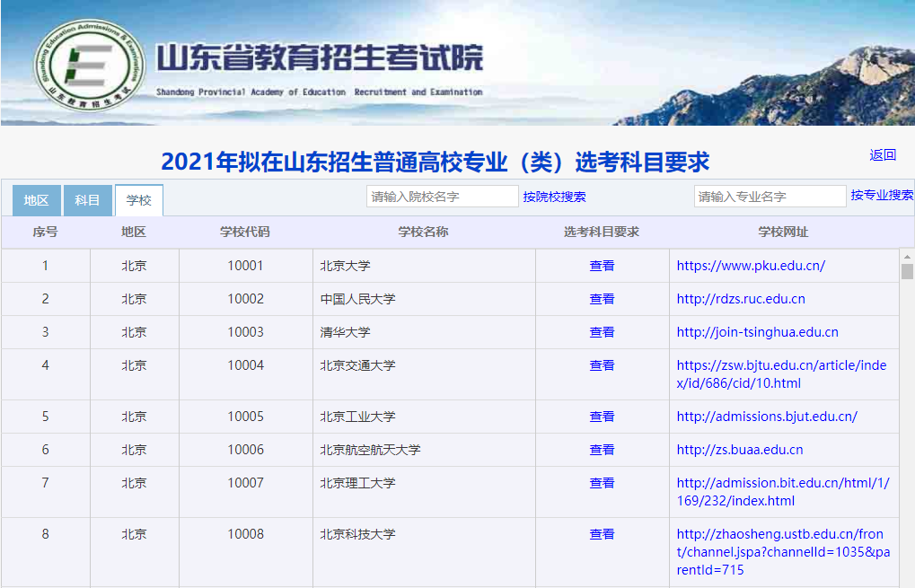Image resolution: width=915 pixels, height=588 pixels.
Task: Select the 北京工业大学 school name cell
Action: point(424,417)
